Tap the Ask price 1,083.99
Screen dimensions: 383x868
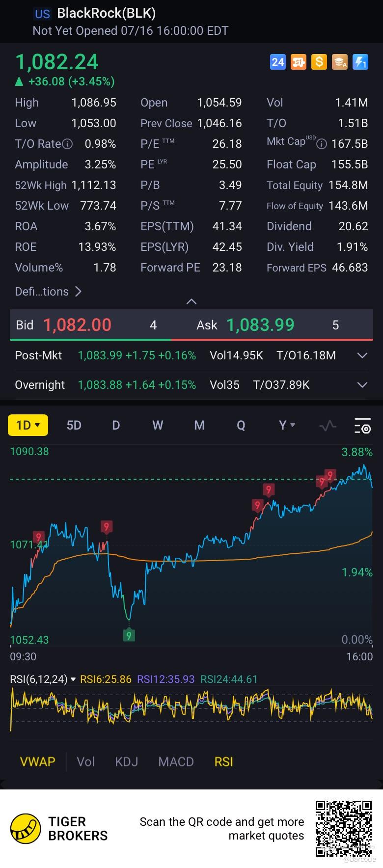260,325
